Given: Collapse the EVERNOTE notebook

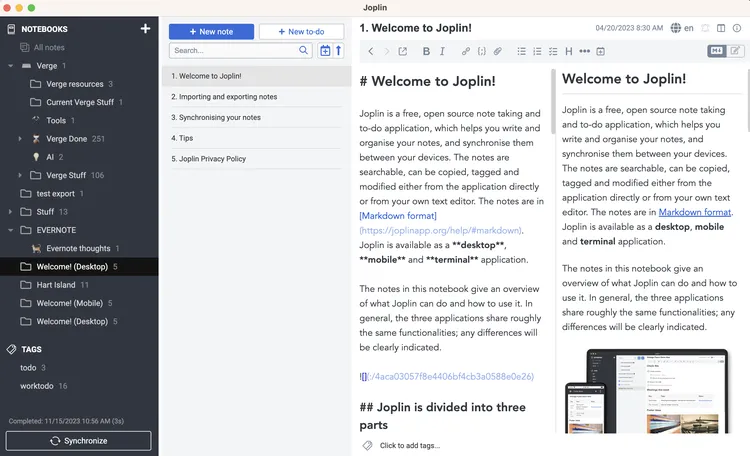Looking at the screenshot, I should click(10, 230).
